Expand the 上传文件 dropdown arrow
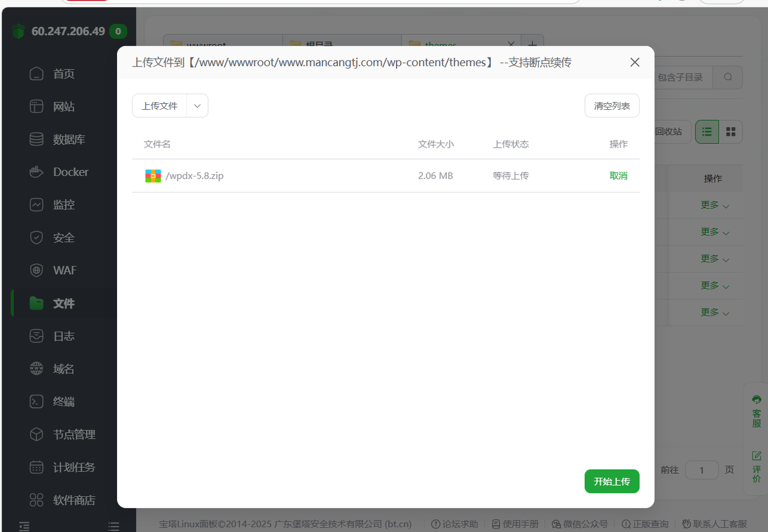This screenshot has height=532, width=768. pos(197,106)
